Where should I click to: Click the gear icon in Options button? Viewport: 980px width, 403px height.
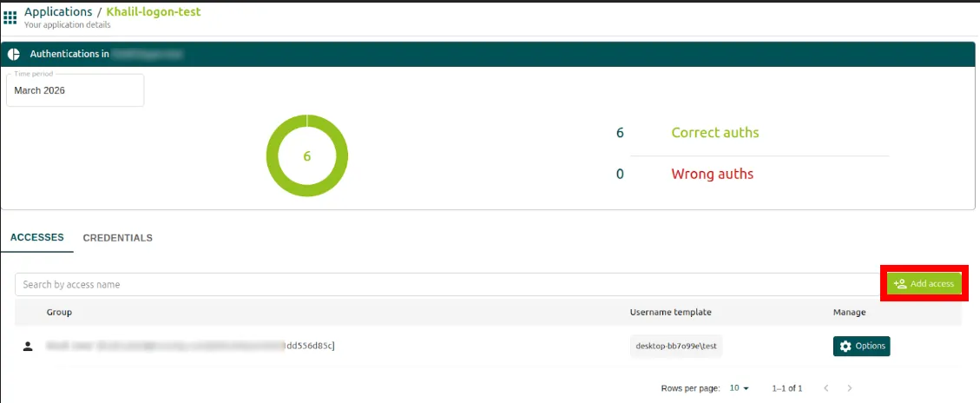pos(845,346)
